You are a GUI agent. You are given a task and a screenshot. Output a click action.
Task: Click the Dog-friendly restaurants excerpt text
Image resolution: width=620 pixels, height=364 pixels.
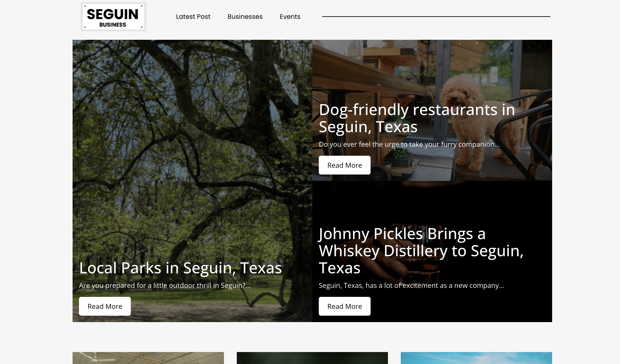[384, 145]
